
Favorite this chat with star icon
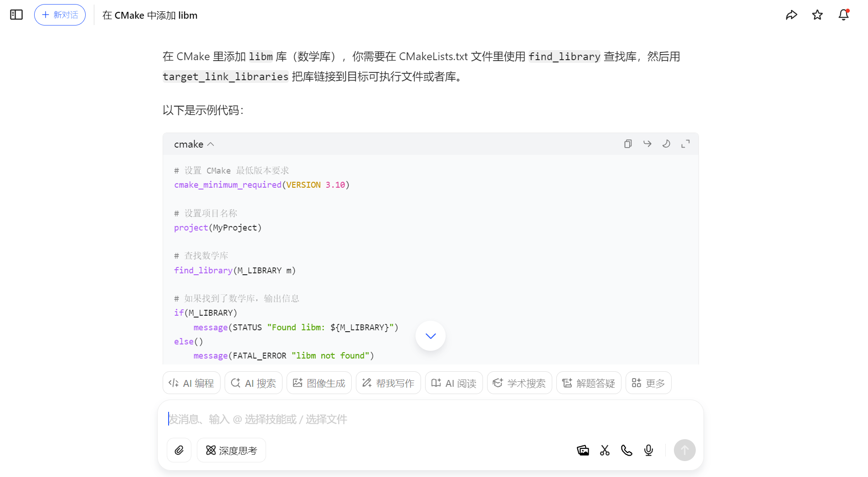[x=817, y=15]
